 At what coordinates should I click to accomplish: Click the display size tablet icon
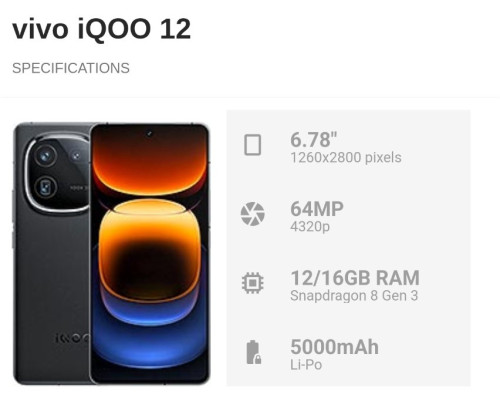[x=252, y=145]
